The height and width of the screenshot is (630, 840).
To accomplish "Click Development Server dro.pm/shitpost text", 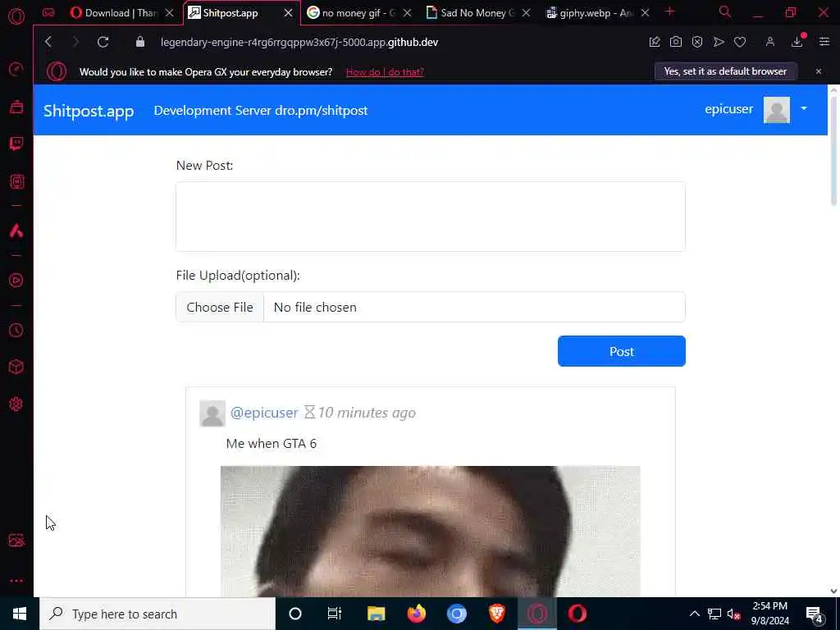I will (x=261, y=111).
